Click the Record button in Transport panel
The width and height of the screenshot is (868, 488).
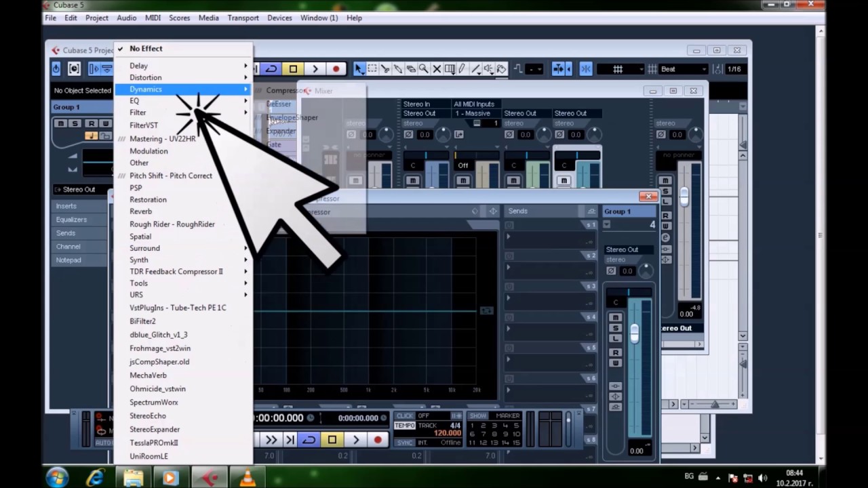pos(378,440)
